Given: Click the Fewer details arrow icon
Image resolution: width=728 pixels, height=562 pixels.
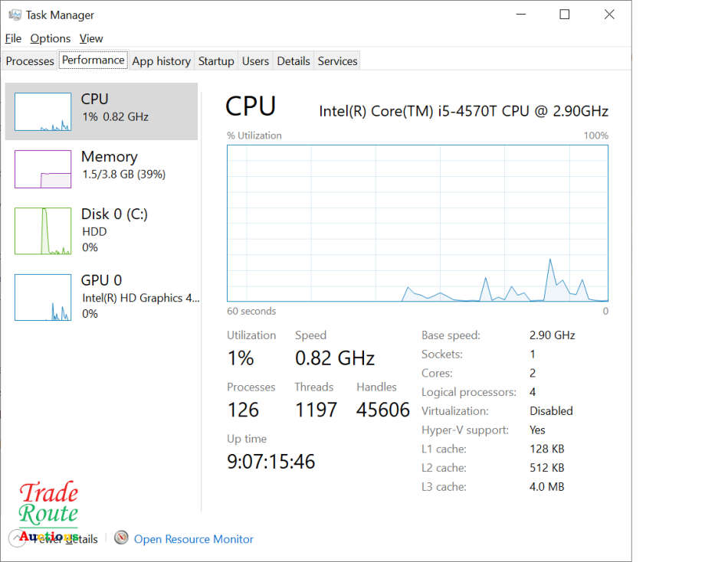Looking at the screenshot, I should 17,538.
